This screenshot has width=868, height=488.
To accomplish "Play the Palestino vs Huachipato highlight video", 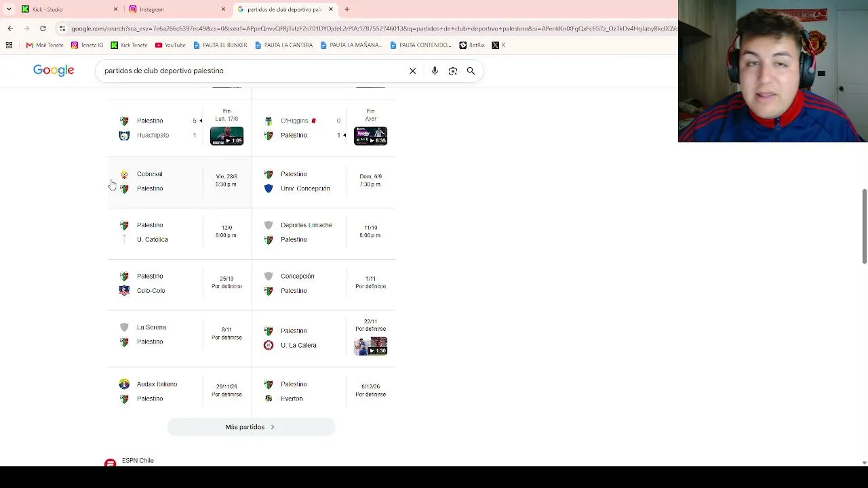I will coord(226,136).
